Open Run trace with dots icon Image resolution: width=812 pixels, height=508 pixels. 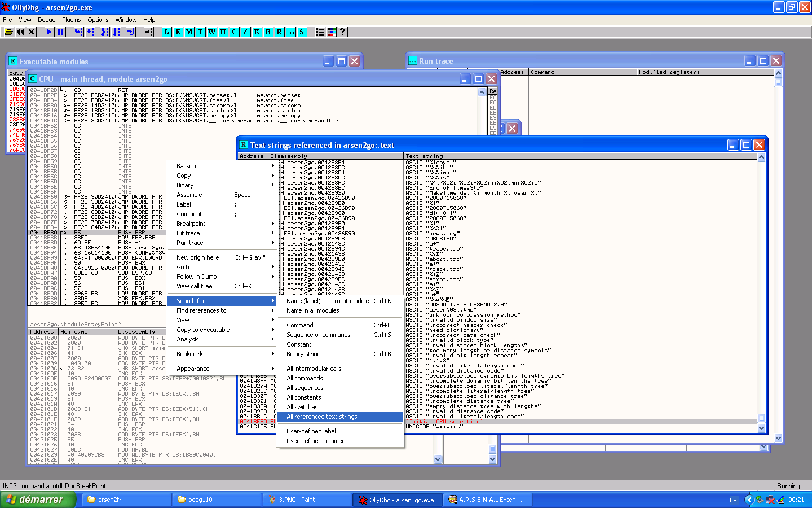coord(291,32)
